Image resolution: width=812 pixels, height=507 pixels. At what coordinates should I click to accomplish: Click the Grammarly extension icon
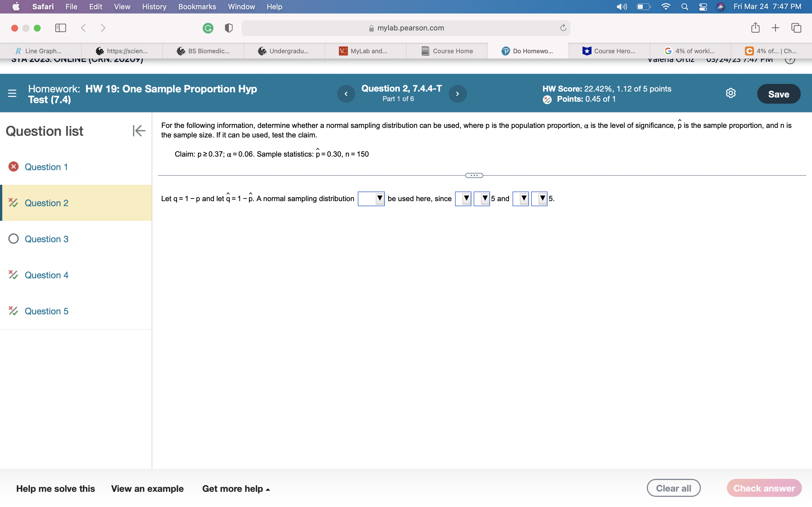coord(208,28)
